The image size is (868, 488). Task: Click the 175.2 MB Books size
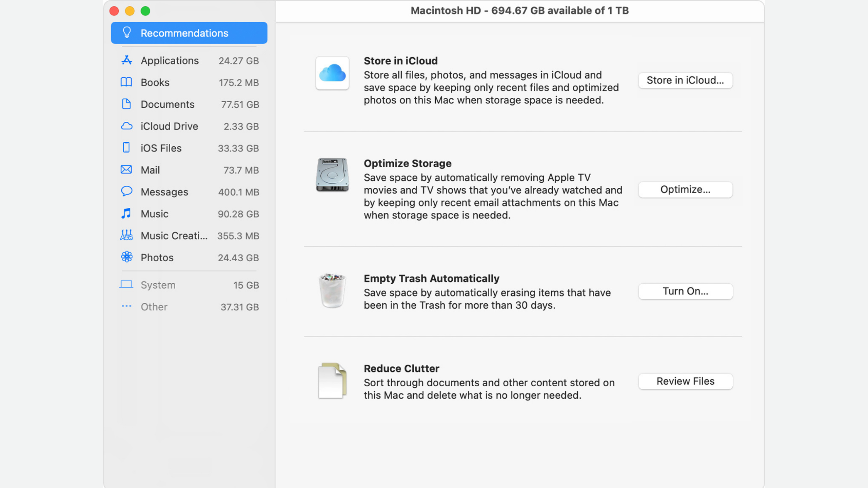(239, 83)
